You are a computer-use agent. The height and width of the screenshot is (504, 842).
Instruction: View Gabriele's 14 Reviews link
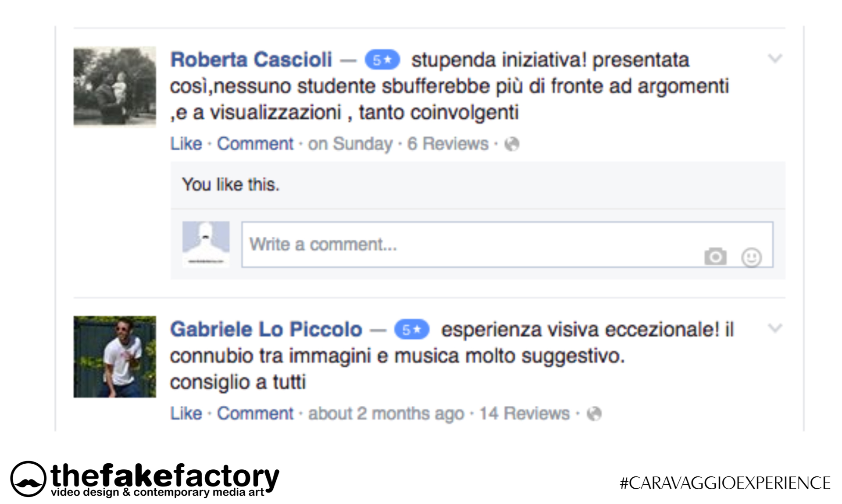[524, 413]
